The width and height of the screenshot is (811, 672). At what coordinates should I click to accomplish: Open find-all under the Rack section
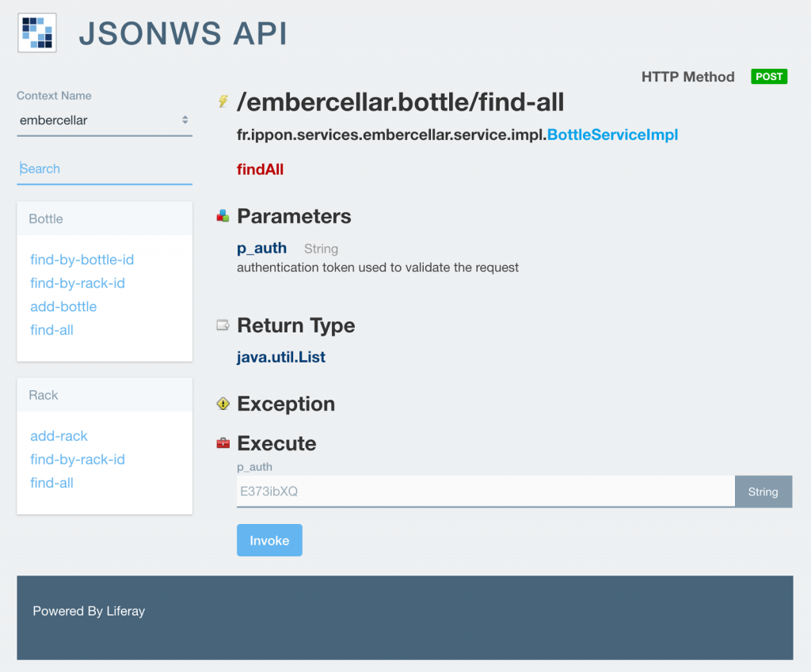pyautogui.click(x=51, y=483)
